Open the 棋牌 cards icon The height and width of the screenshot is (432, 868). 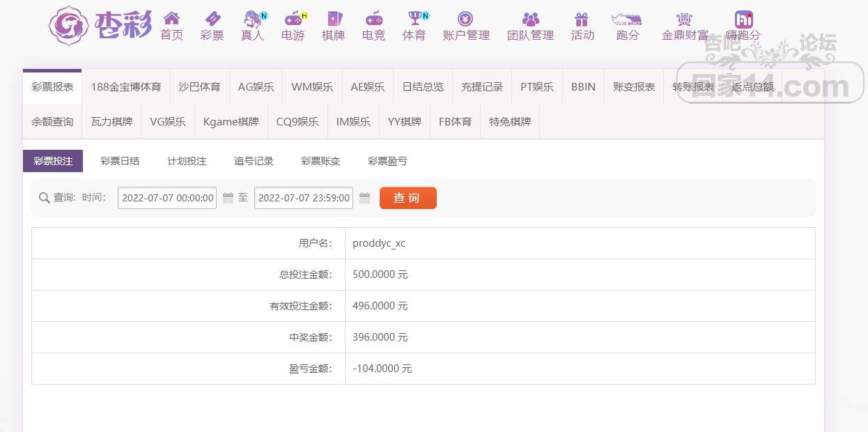334,19
